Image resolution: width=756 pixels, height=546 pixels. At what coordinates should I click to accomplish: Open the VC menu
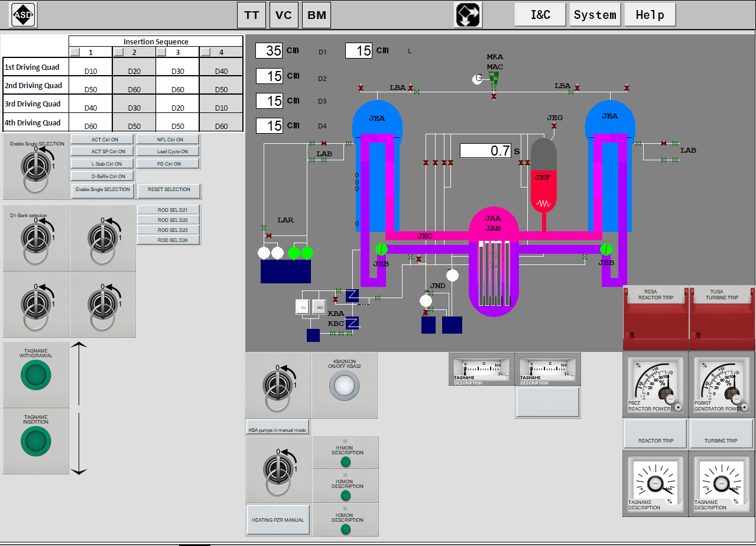point(284,15)
